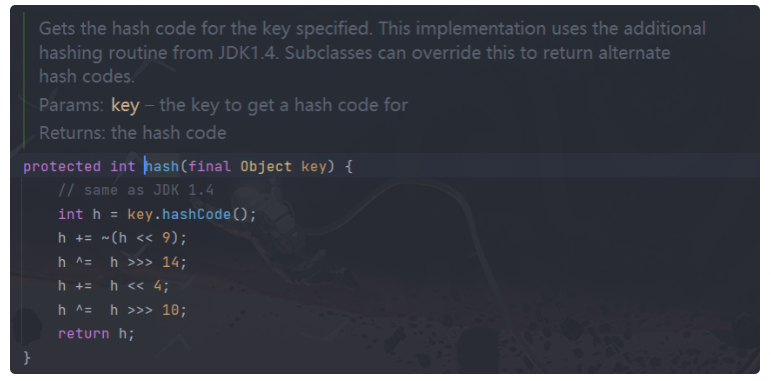Click the key parameter in method signature
Screen dimensions: 771x381
click(x=314, y=166)
